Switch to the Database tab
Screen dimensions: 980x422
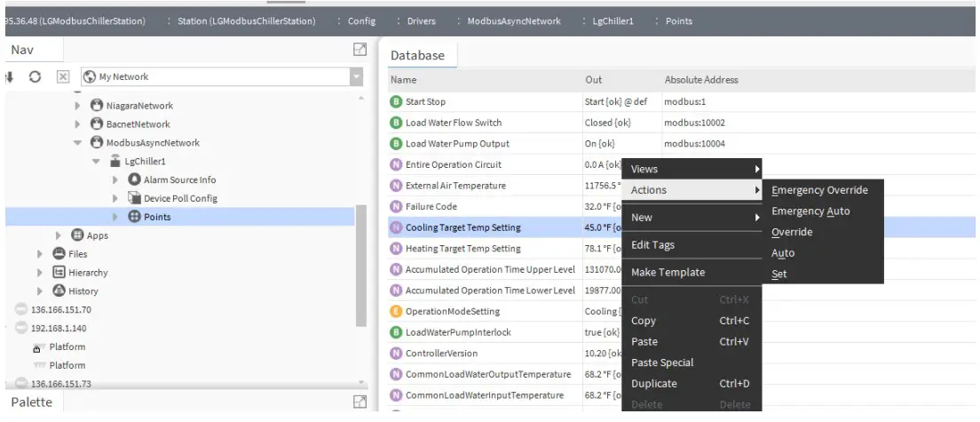click(417, 55)
